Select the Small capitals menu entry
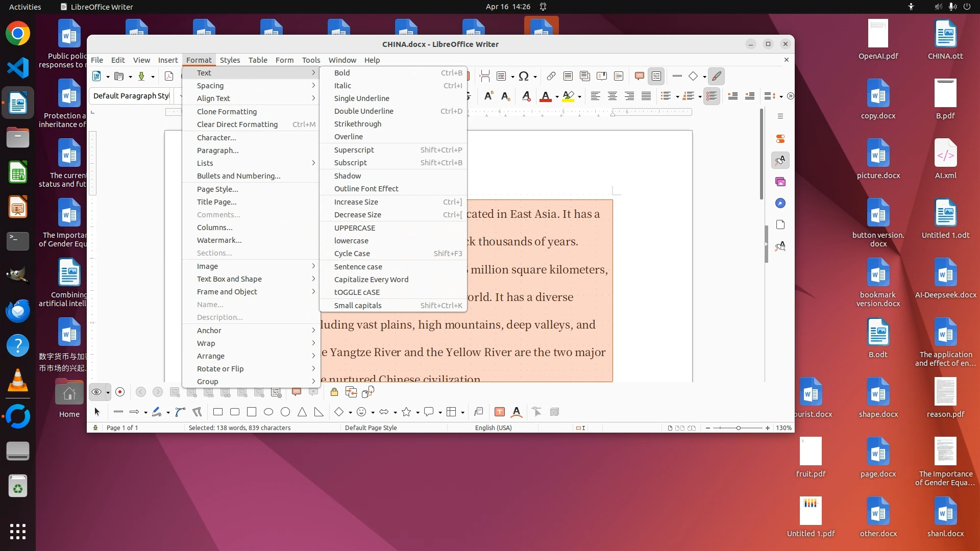This screenshot has height=551, width=980. pos(357,306)
